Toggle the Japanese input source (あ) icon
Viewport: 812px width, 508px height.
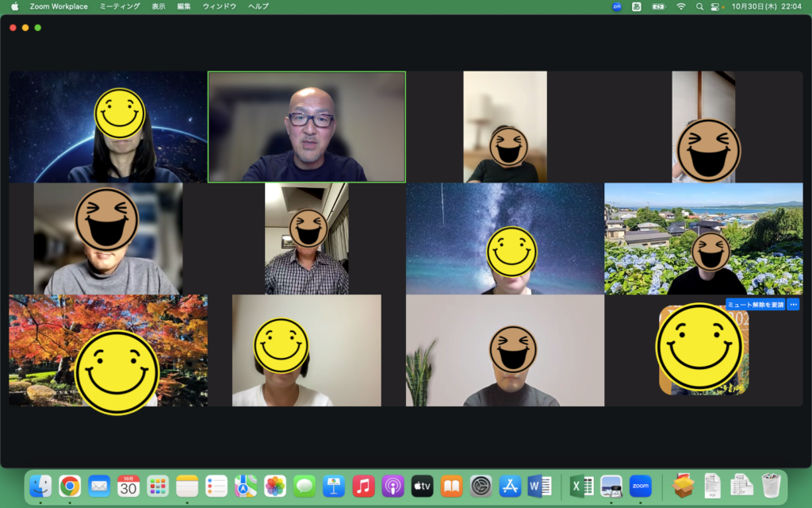(x=637, y=6)
